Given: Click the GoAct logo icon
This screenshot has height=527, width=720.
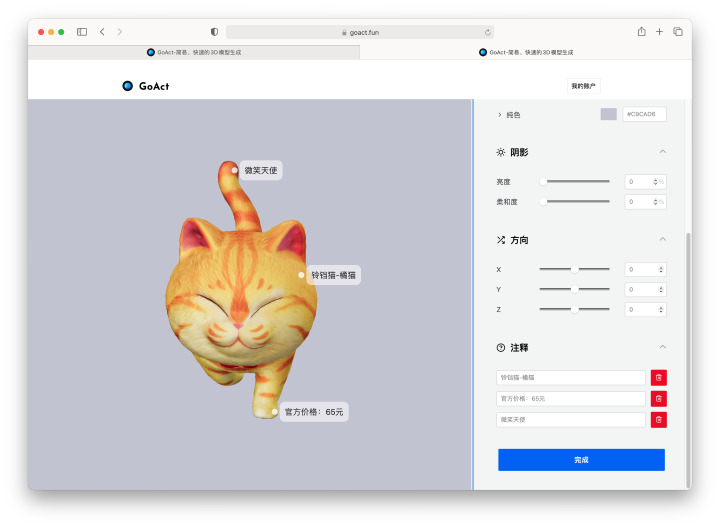Looking at the screenshot, I should pyautogui.click(x=128, y=86).
